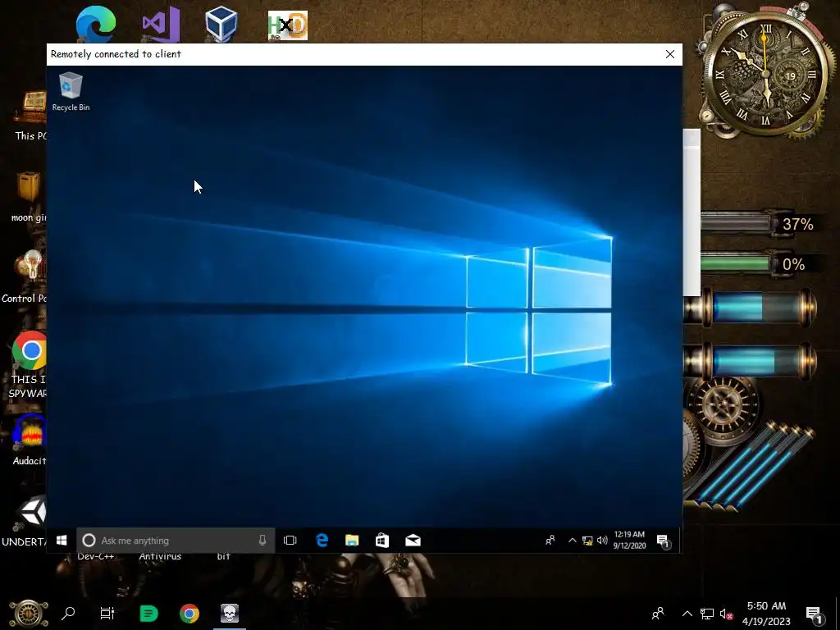Open host Task View button
Viewport: 840px width, 630px height.
tap(107, 614)
